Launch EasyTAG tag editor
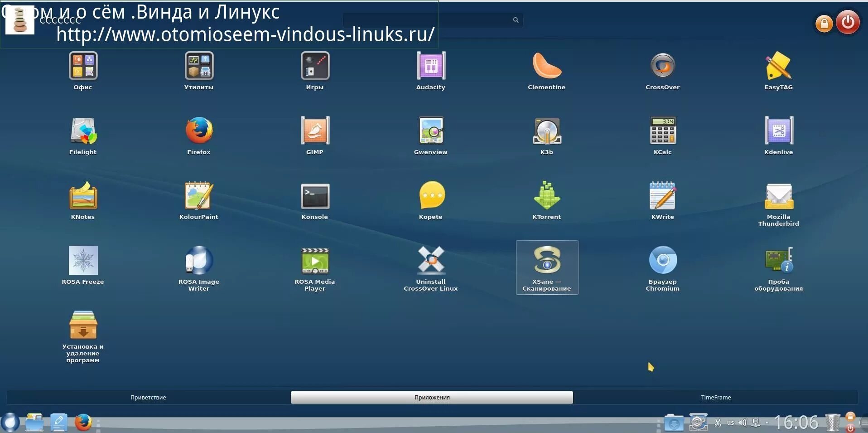The image size is (868, 433). (x=779, y=71)
